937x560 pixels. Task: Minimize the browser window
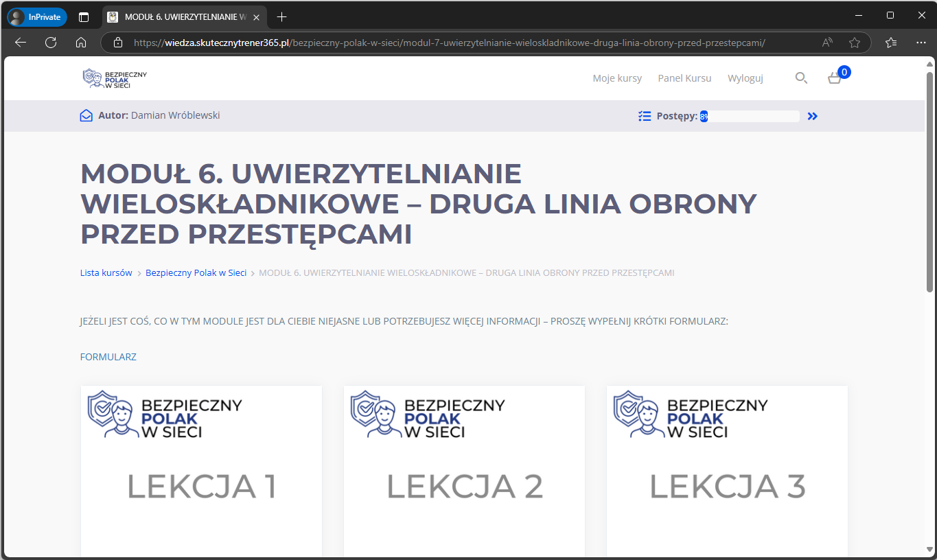click(859, 15)
